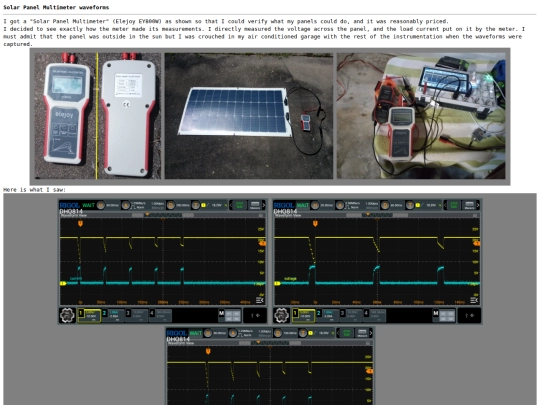Click orange trigger level marker in bottom waveform
Screen dimensions: 540x405
click(x=369, y=371)
